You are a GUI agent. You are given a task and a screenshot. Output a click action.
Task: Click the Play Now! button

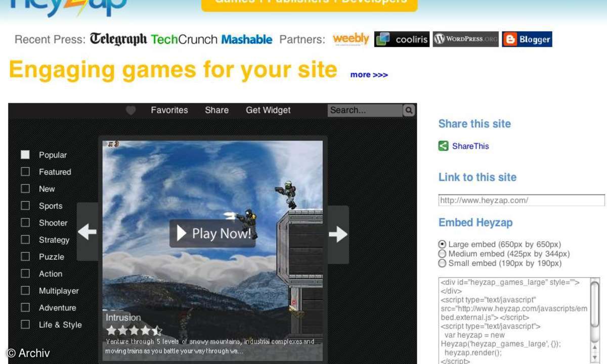tap(212, 233)
